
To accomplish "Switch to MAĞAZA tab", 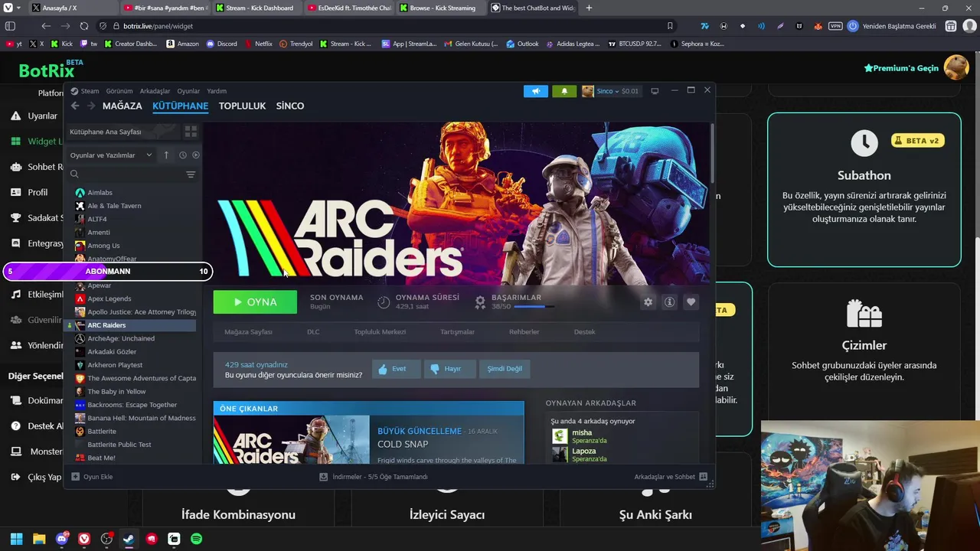I will coord(122,106).
